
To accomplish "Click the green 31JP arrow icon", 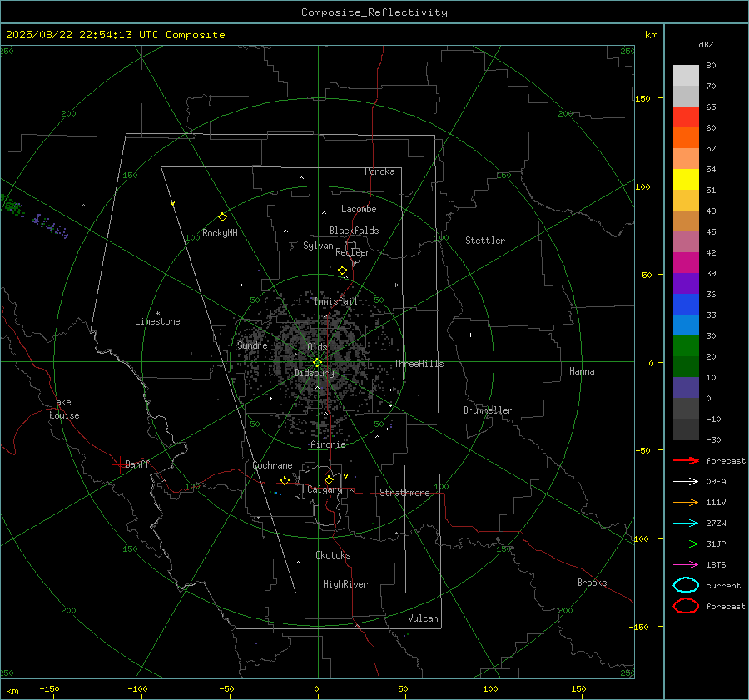I will coord(686,544).
